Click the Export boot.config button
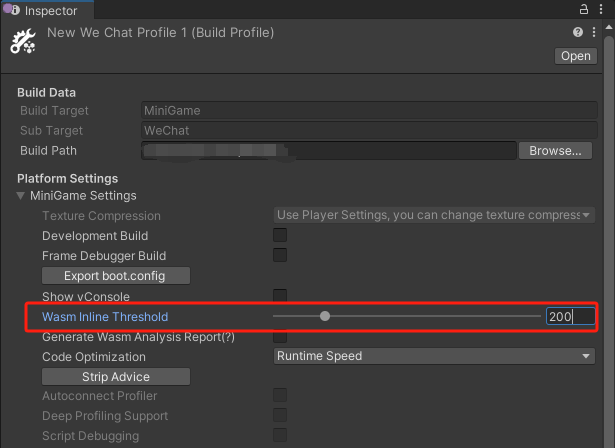Screen dimensions: 615x448 (x=115, y=276)
